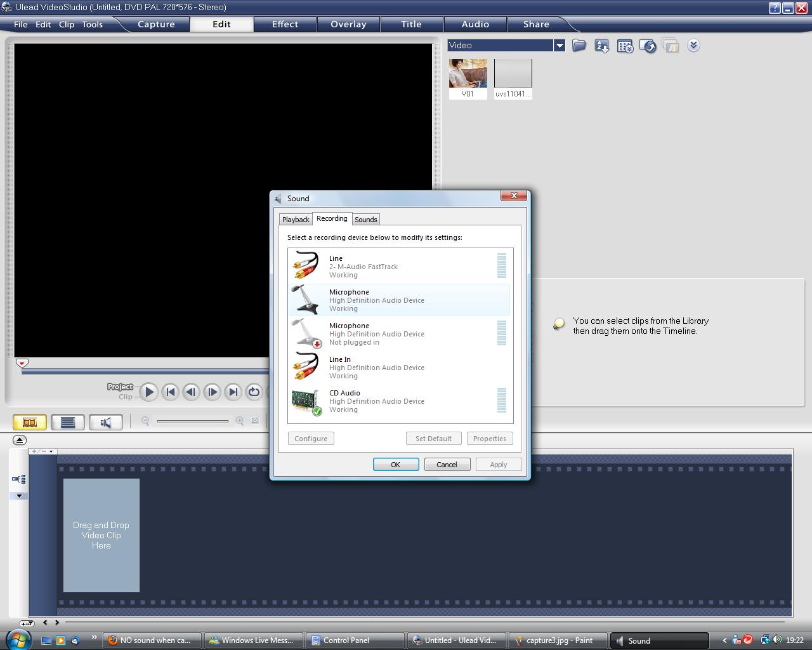The image size is (812, 650).
Task: Click the Windows Start orb
Action: (x=17, y=640)
